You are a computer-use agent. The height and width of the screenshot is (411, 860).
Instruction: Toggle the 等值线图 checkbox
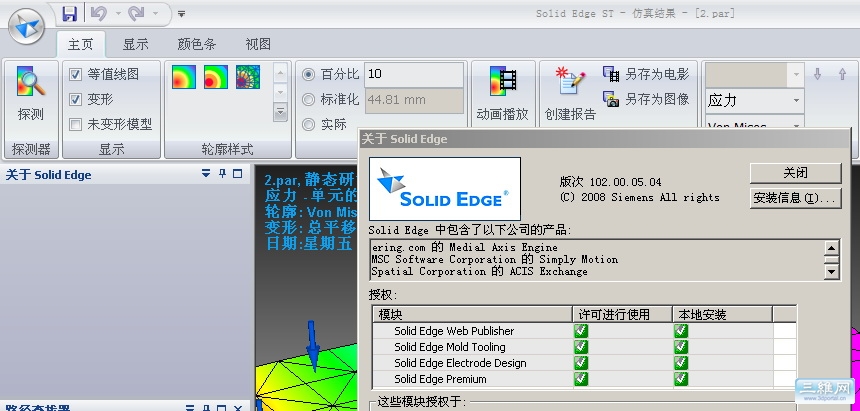coord(76,74)
